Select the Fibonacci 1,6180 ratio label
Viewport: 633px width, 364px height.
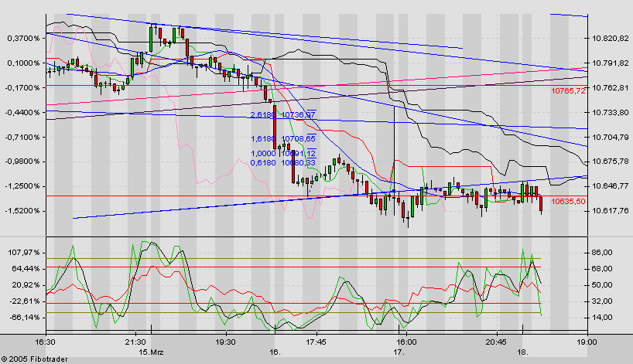click(263, 138)
